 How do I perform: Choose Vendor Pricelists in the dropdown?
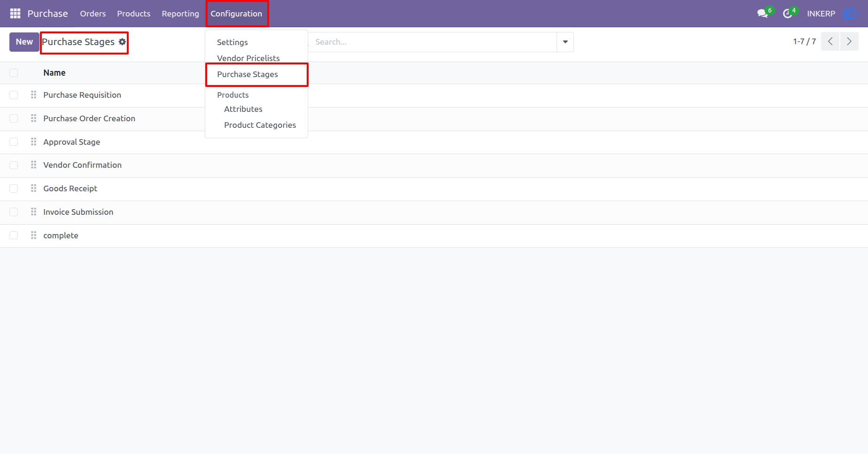coord(256,58)
